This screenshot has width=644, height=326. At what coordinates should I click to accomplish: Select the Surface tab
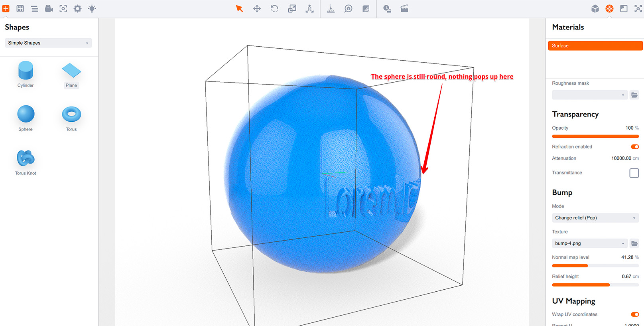tap(595, 46)
